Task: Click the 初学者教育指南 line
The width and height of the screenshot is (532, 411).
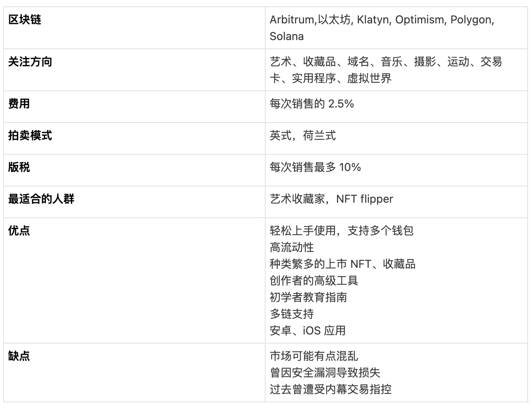Action: click(308, 298)
